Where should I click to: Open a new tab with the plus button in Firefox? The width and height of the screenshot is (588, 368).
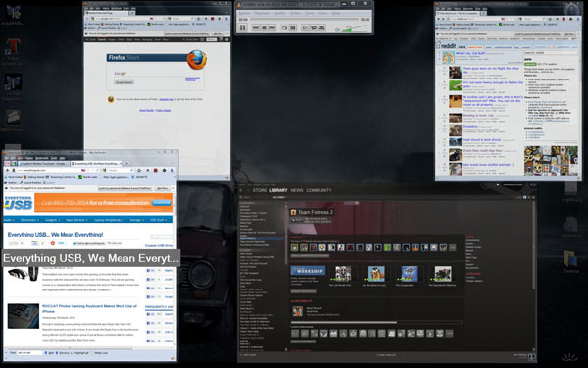tap(126, 163)
